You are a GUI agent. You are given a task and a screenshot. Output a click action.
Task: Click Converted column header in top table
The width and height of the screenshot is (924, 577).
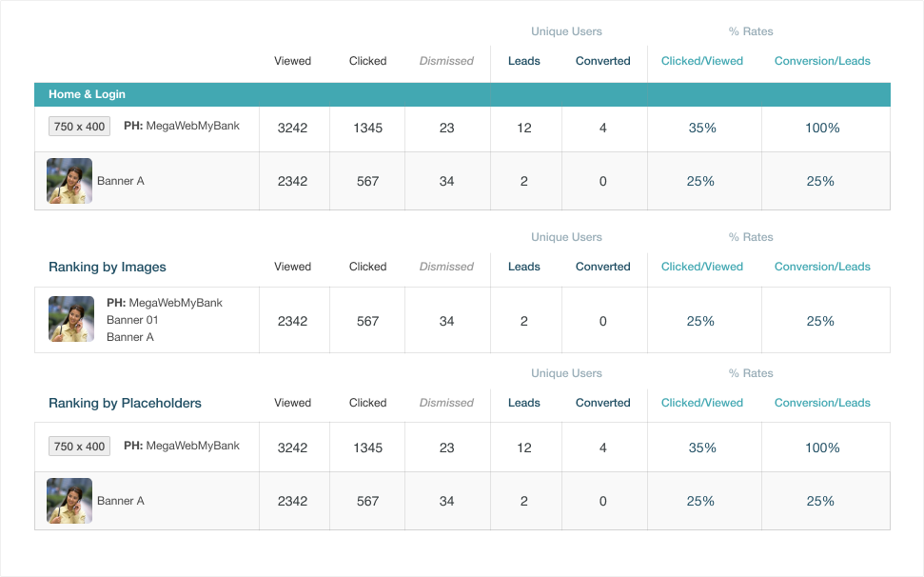tap(603, 61)
